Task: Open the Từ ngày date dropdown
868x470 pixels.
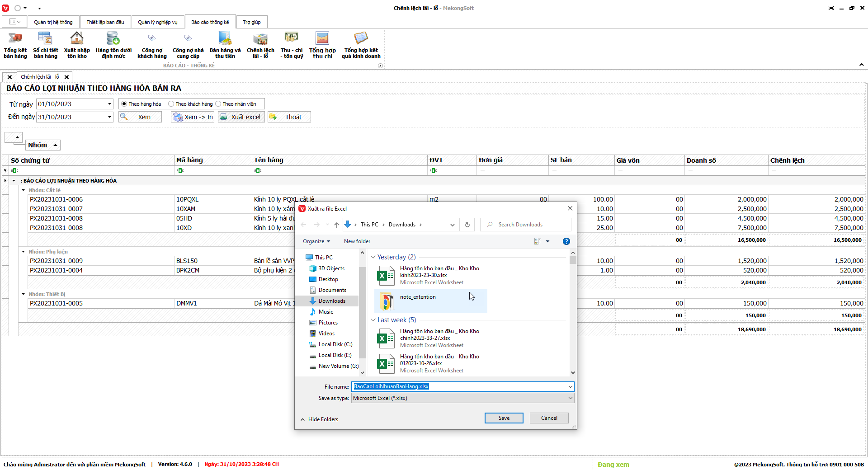Action: (109, 104)
